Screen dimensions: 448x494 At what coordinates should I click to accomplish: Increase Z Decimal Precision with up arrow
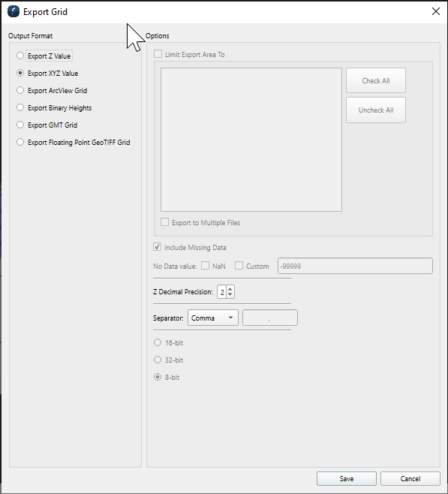(230, 289)
